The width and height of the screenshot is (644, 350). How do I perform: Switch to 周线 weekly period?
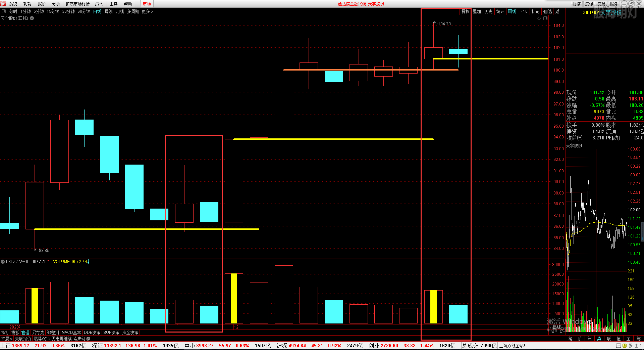pyautogui.click(x=109, y=11)
